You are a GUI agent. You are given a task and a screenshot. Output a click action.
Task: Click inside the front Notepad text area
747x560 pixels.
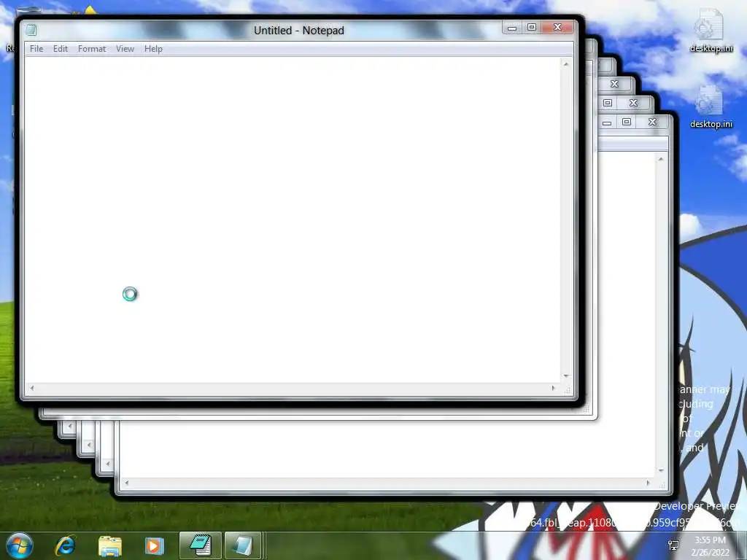tap(293, 219)
